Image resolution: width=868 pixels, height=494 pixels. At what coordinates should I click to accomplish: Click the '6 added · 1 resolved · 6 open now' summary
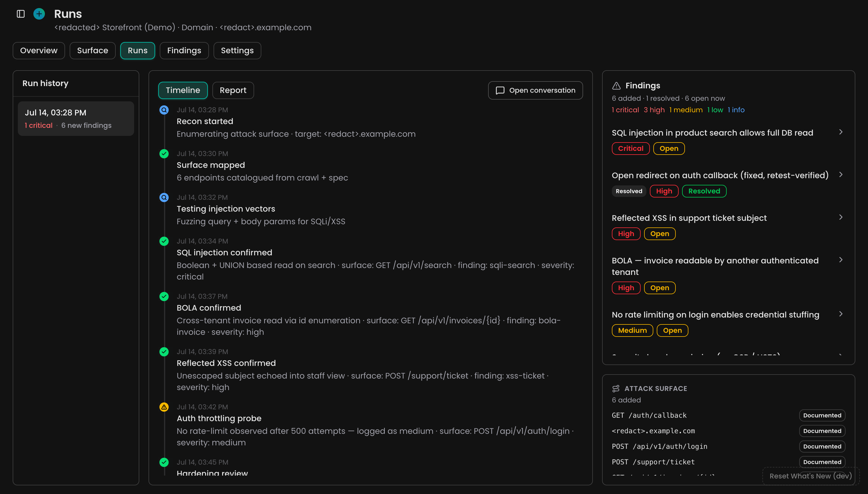[x=668, y=99]
